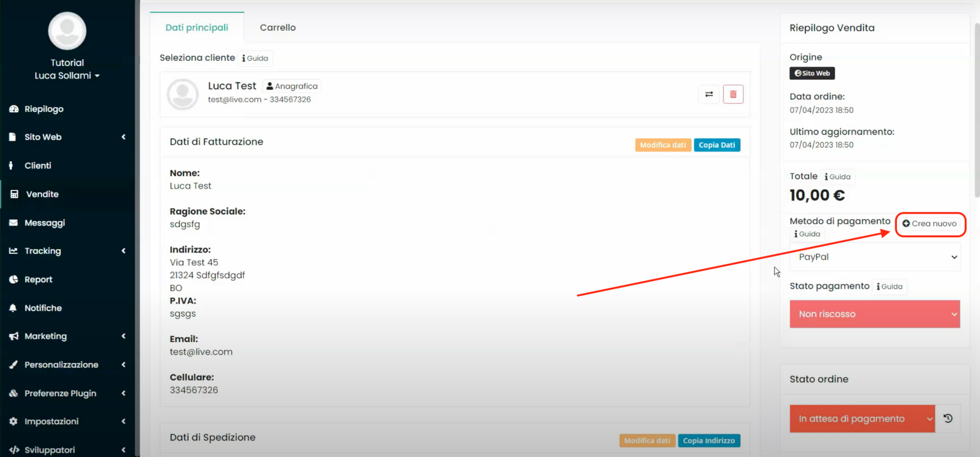This screenshot has width=980, height=457.
Task: Open the Anagrafica link for Luca Test
Action: point(292,86)
